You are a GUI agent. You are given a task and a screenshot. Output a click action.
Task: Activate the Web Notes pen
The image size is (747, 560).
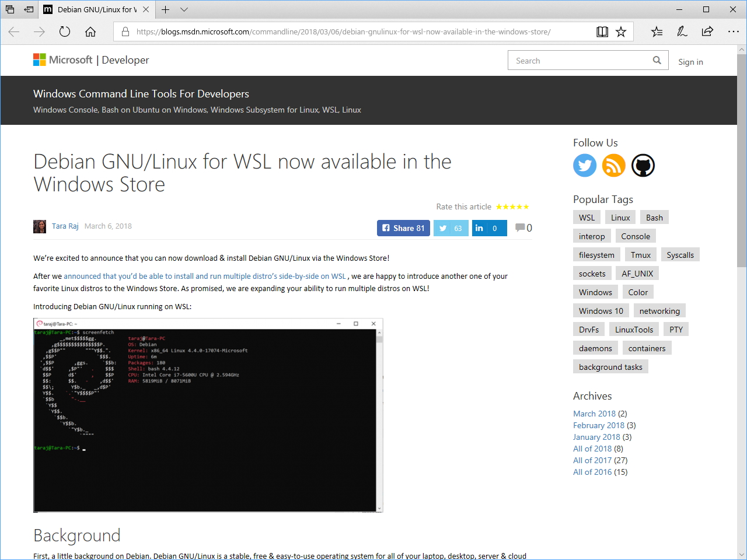pos(682,32)
